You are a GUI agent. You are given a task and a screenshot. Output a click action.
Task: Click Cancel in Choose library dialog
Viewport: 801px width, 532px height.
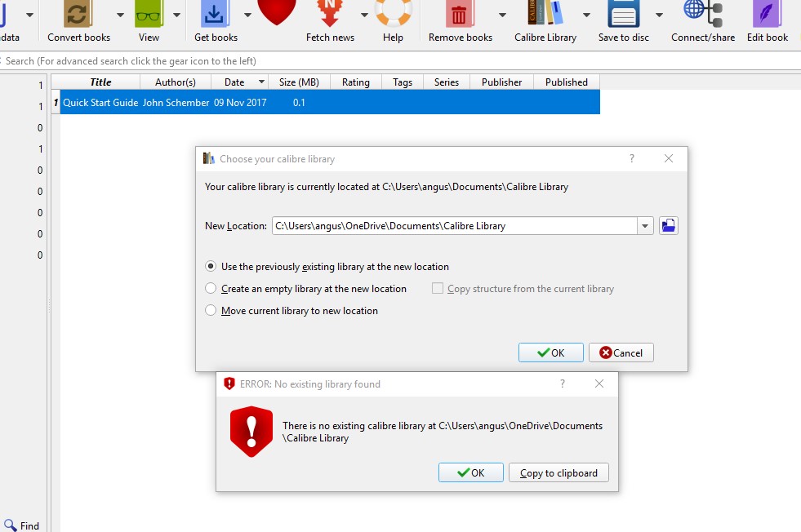click(621, 352)
